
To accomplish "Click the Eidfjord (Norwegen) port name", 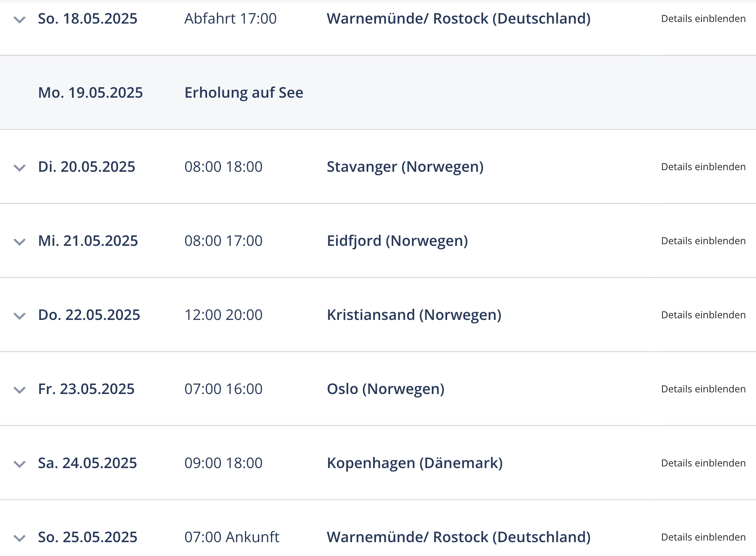I will [x=398, y=241].
